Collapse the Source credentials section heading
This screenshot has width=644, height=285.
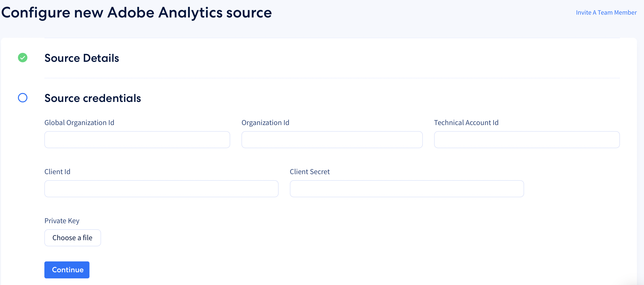pyautogui.click(x=93, y=98)
